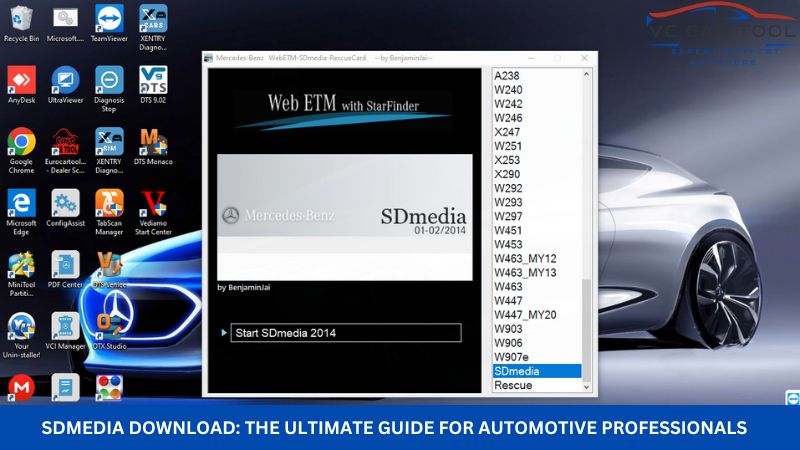This screenshot has width=800, height=450.
Task: Click the model list scroll up arrow
Action: (x=586, y=74)
